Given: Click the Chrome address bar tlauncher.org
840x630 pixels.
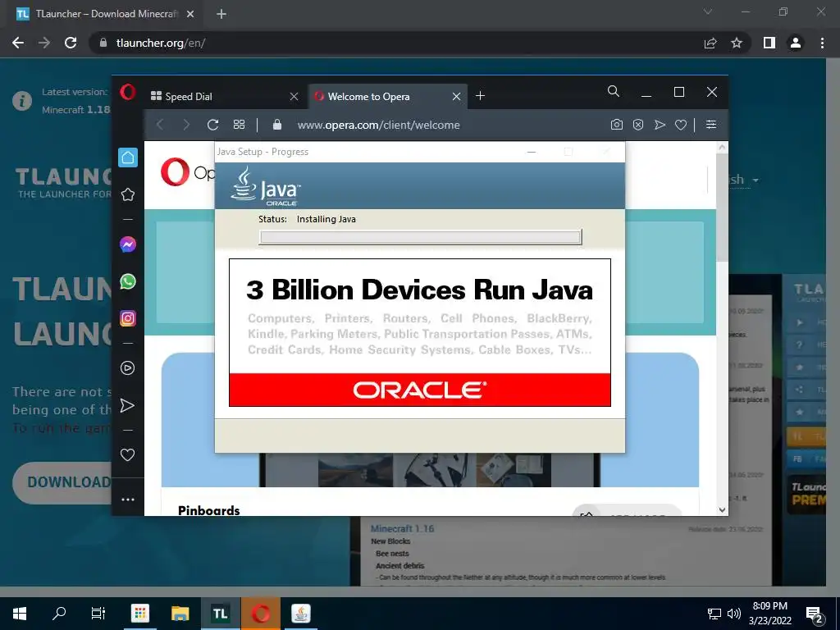Looking at the screenshot, I should click(161, 43).
